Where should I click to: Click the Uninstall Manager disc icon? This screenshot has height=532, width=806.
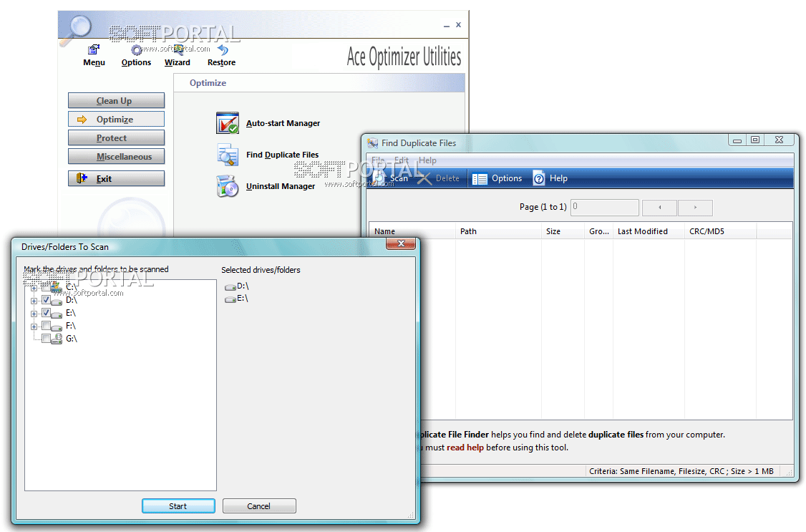pos(227,186)
